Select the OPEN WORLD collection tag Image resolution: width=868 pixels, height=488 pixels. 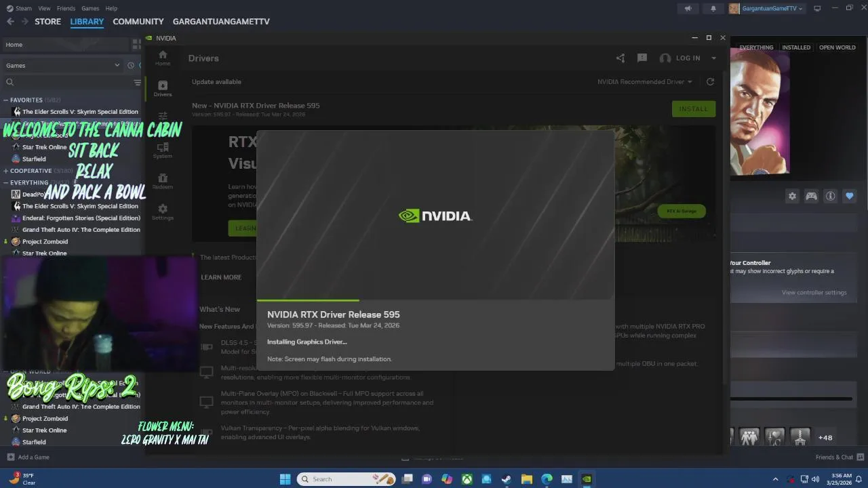click(x=837, y=47)
